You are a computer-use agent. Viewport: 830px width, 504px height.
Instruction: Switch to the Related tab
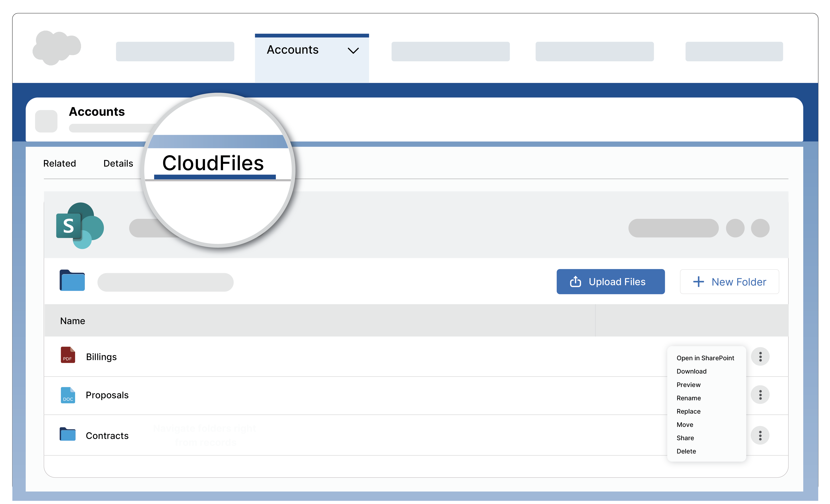pos(60,164)
